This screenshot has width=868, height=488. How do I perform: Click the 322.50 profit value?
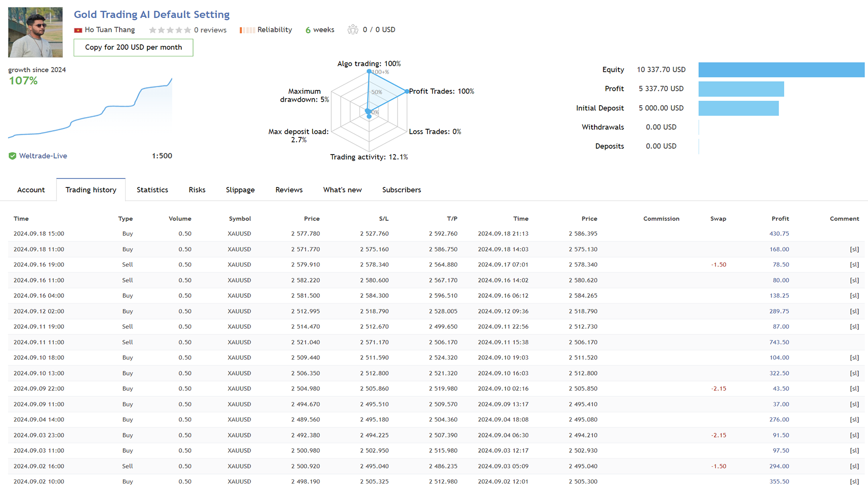click(779, 373)
